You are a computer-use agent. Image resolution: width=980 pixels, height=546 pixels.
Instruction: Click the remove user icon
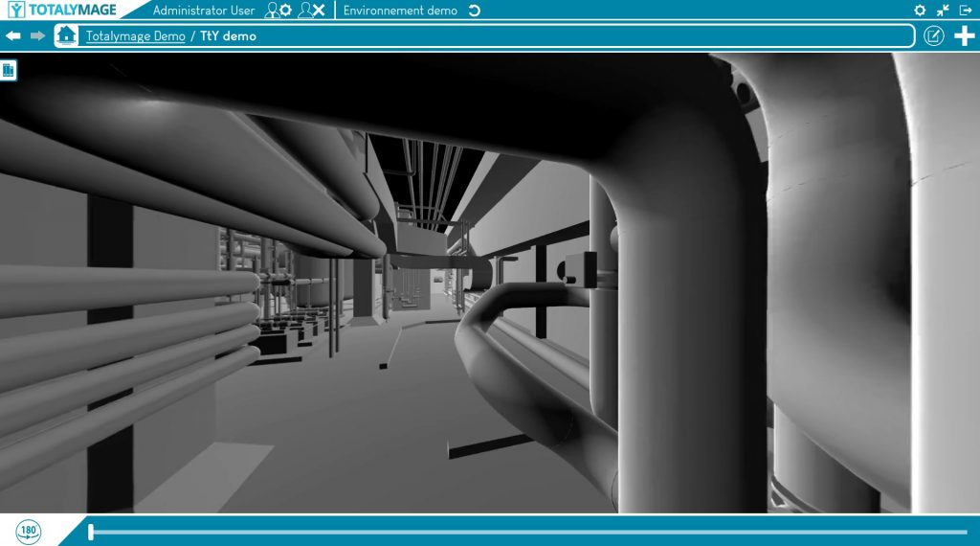point(311,10)
